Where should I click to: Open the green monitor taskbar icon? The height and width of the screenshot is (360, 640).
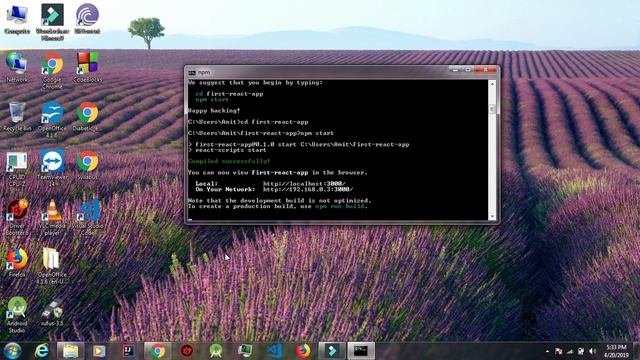(245, 351)
